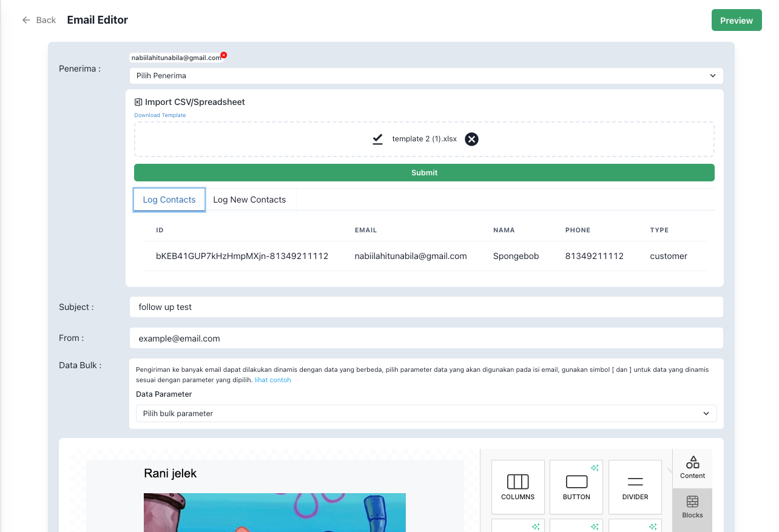Screen dimensions: 779x532
Task: Focus the Subject input field
Action: point(426,307)
